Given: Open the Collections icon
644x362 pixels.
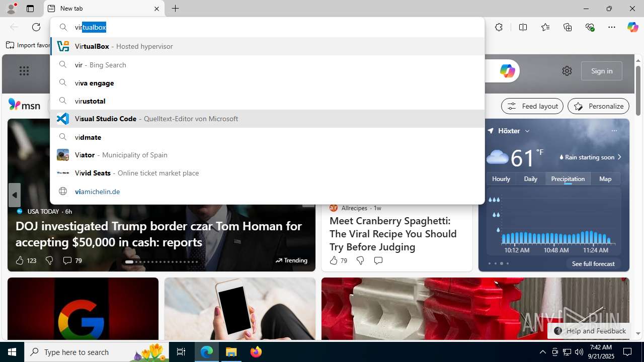Looking at the screenshot, I should [568, 27].
